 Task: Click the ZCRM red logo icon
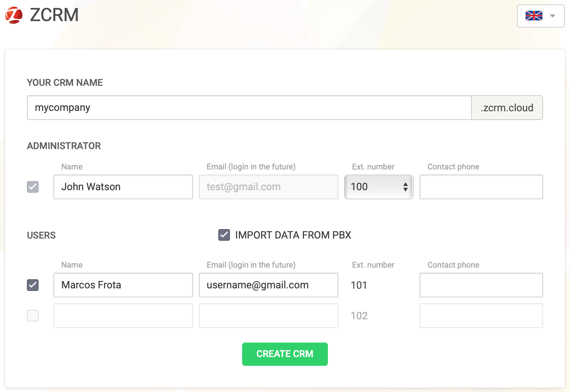14,15
